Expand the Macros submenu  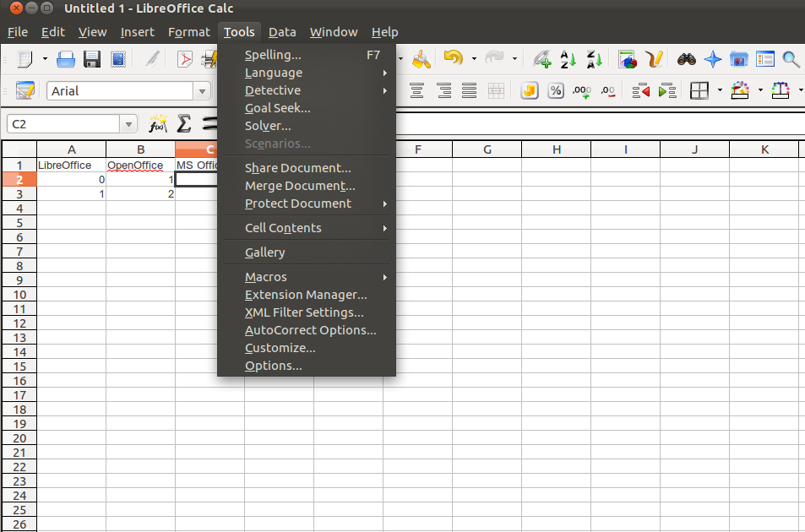coord(265,277)
